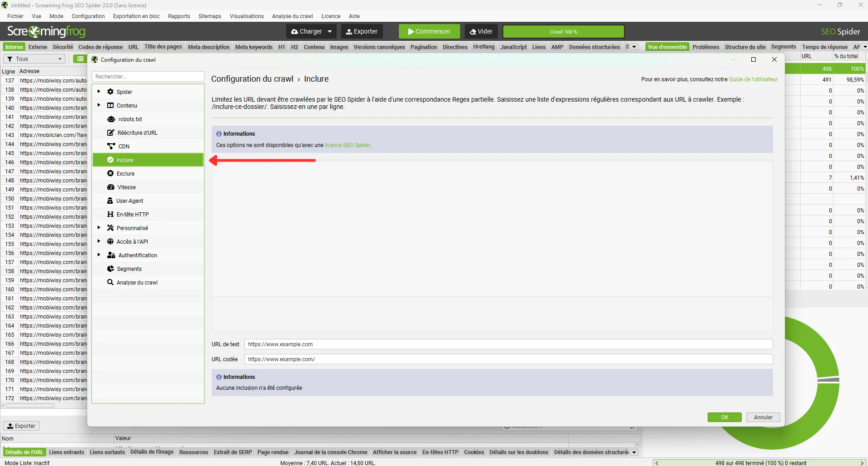Screen dimensions: 868x466
Task: Click the En-tête HTTP icon
Action: (110, 215)
